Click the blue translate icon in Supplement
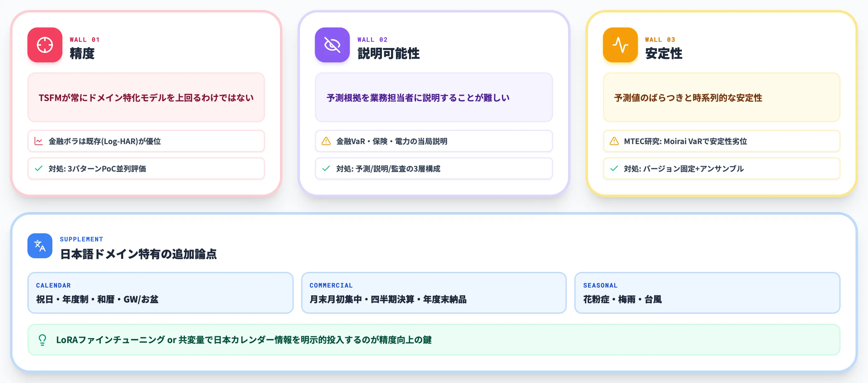This screenshot has height=383, width=868. 40,246
